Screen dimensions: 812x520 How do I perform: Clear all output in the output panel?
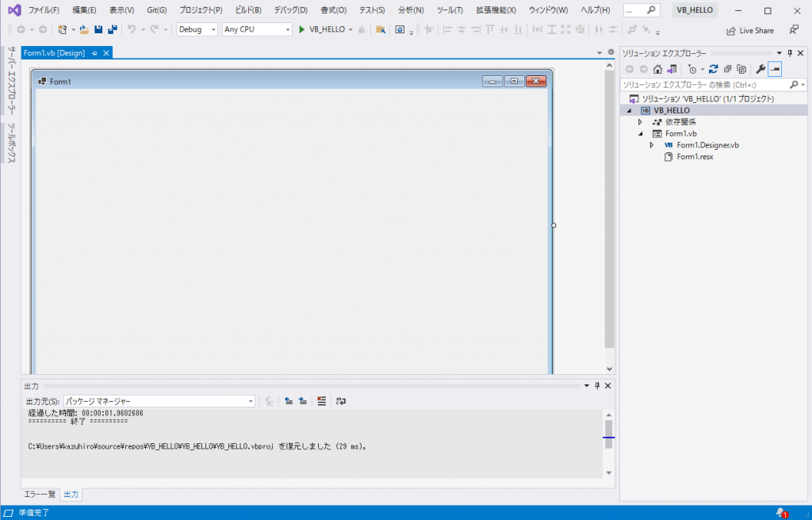(321, 401)
